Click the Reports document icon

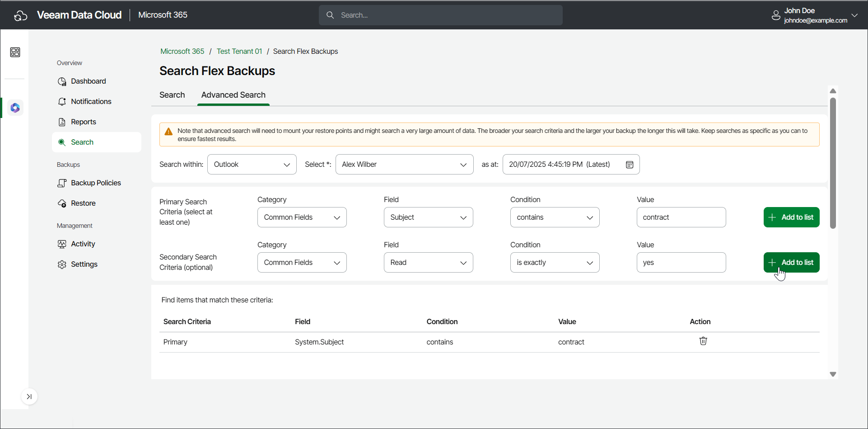[x=62, y=122]
